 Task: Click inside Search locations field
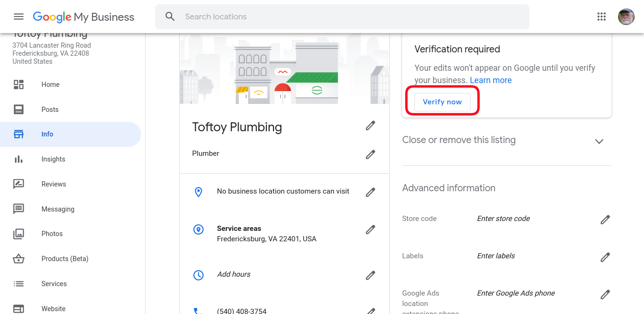[342, 17]
